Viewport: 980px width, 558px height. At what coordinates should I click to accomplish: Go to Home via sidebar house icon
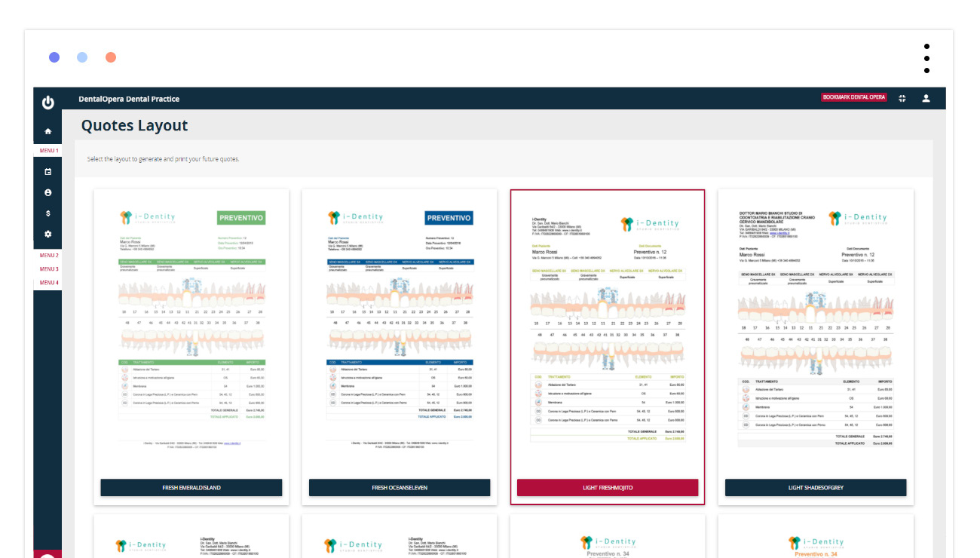[48, 131]
